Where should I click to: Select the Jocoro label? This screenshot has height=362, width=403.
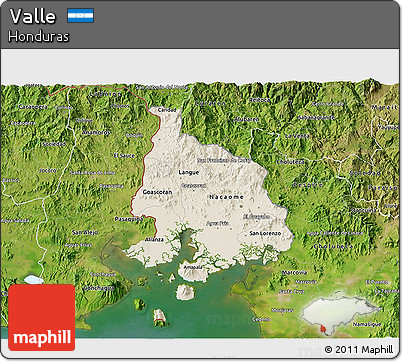[x=47, y=170]
